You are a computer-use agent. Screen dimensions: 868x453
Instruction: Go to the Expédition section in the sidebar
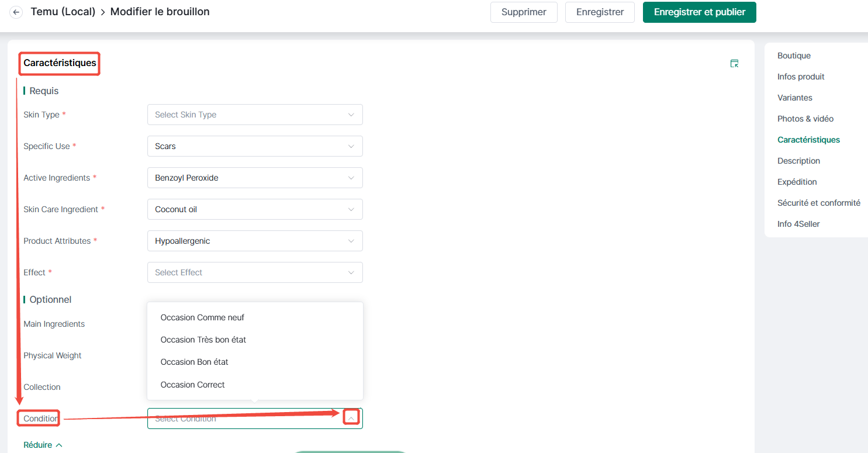797,182
